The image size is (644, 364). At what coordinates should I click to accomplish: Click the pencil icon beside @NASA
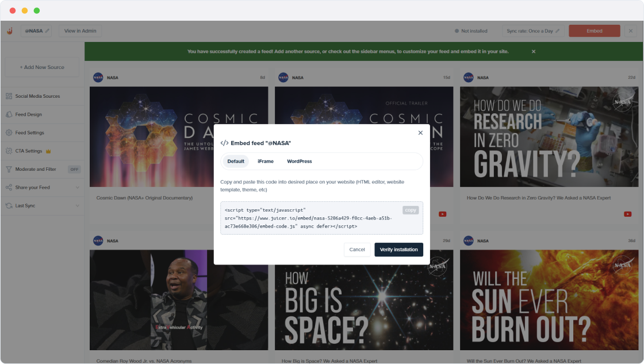47,31
